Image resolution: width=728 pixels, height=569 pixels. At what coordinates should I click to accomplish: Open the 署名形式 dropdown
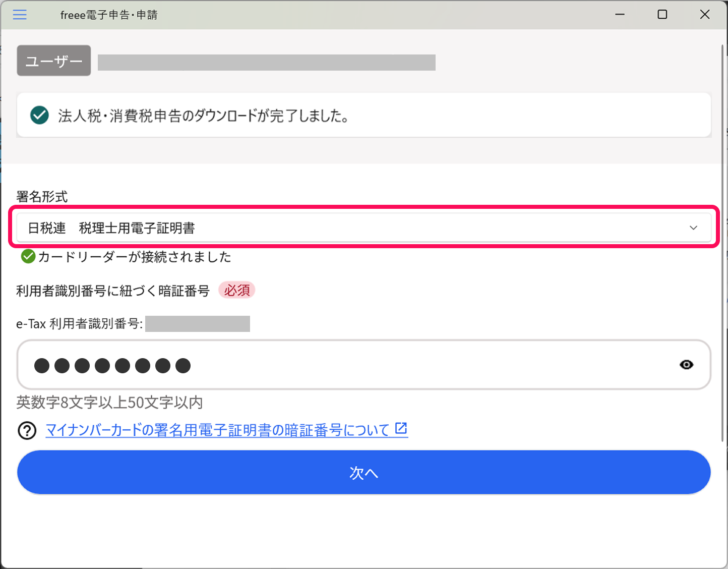363,227
